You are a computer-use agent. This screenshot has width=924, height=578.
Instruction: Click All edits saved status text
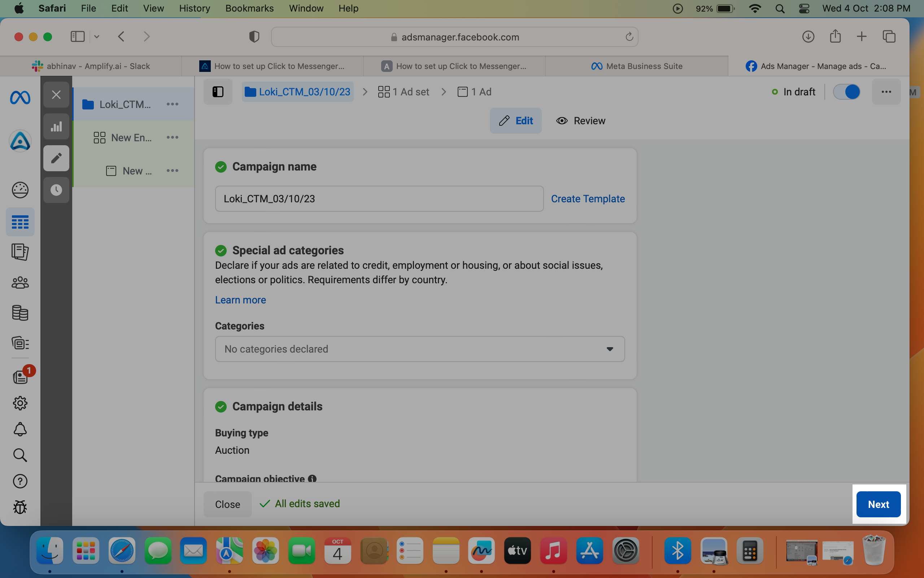(x=308, y=504)
